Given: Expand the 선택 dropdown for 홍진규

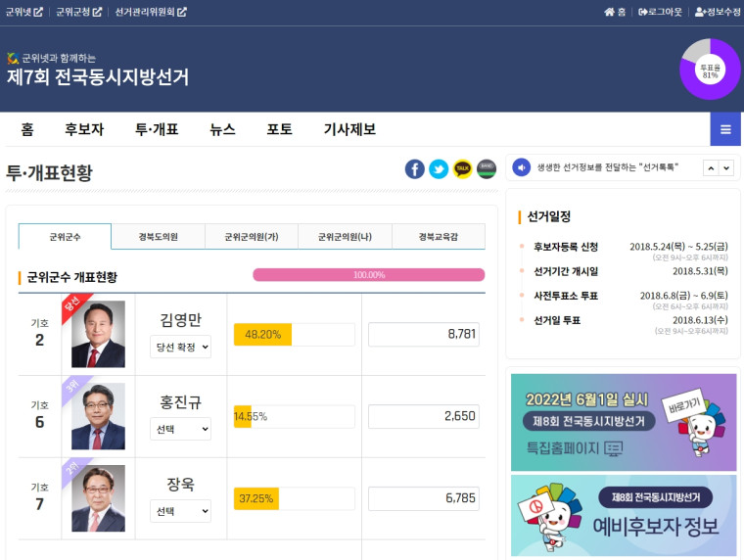Looking at the screenshot, I should point(180,429).
